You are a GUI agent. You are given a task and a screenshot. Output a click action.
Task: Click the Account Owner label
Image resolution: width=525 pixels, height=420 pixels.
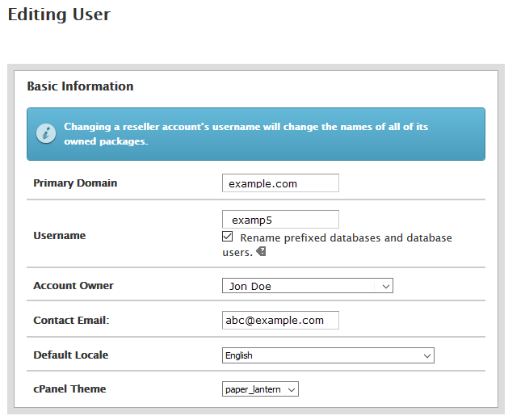73,286
